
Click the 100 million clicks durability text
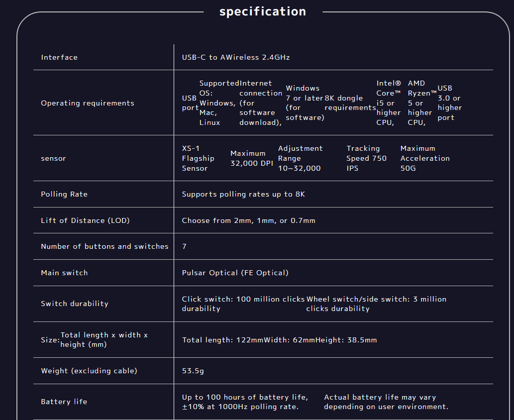243,304
